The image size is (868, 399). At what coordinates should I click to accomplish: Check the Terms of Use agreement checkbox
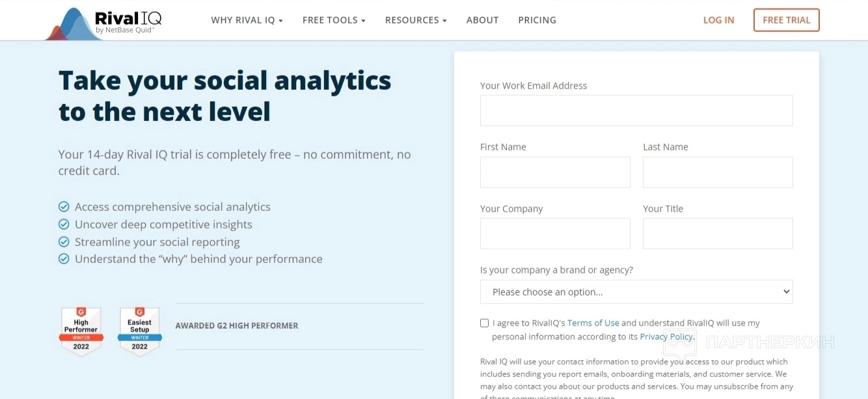point(484,323)
